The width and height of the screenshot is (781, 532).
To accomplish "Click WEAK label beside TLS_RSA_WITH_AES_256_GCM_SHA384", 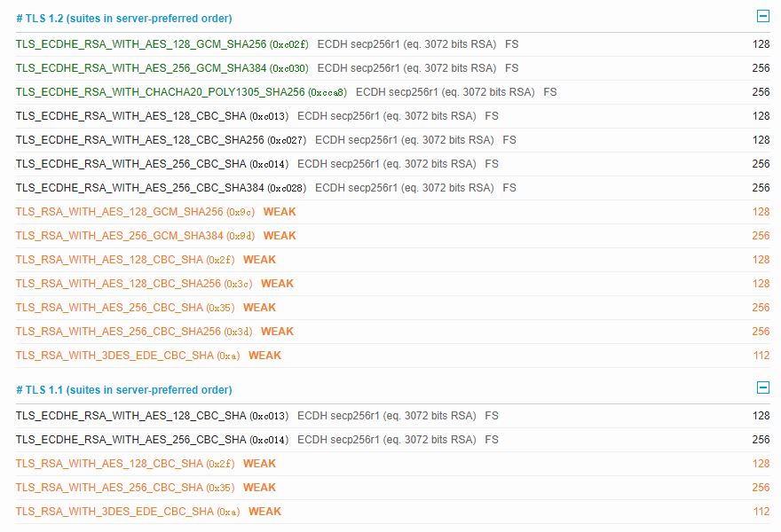I will click(280, 236).
